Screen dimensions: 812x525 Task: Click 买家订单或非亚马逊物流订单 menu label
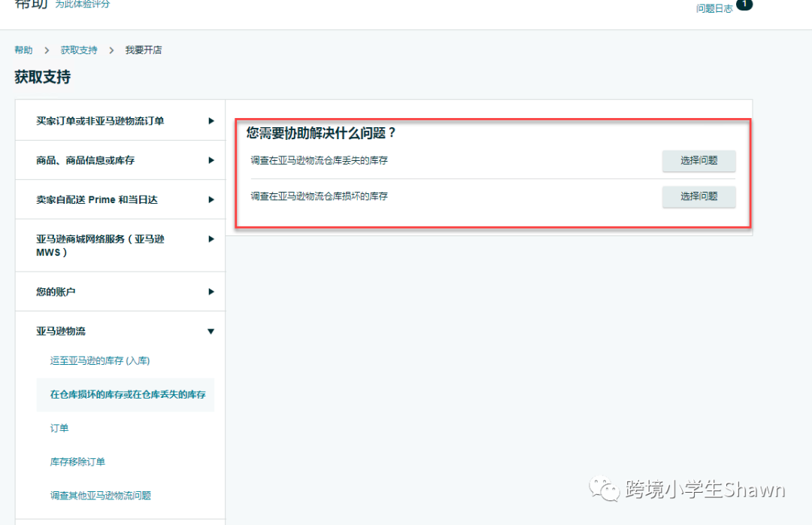[x=100, y=121]
